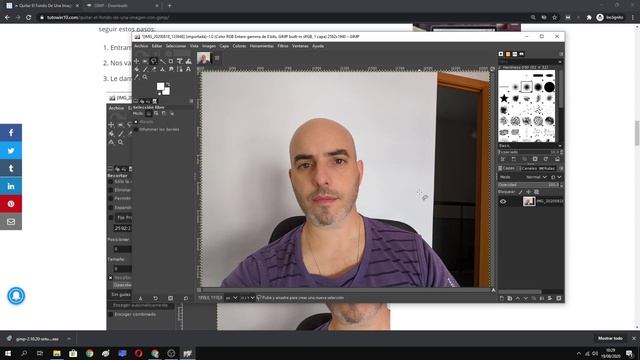This screenshot has height=360, width=640.
Task: Share page via Facebook button
Action: pos(11,133)
